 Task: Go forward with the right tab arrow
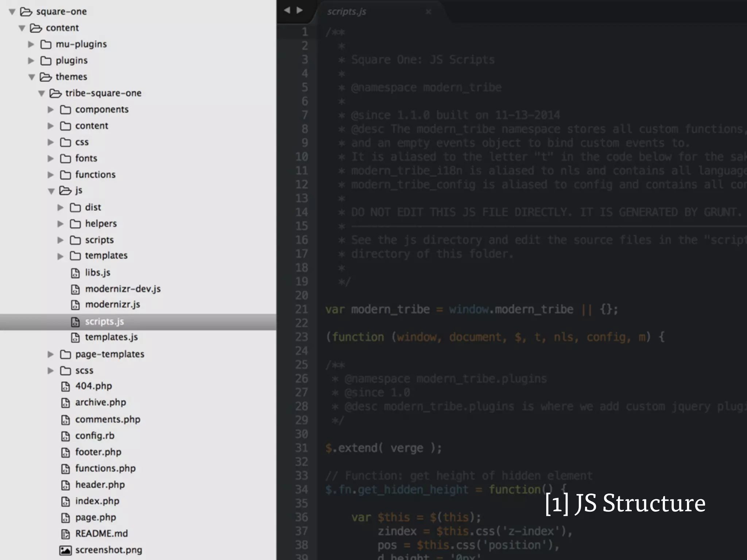299,10
